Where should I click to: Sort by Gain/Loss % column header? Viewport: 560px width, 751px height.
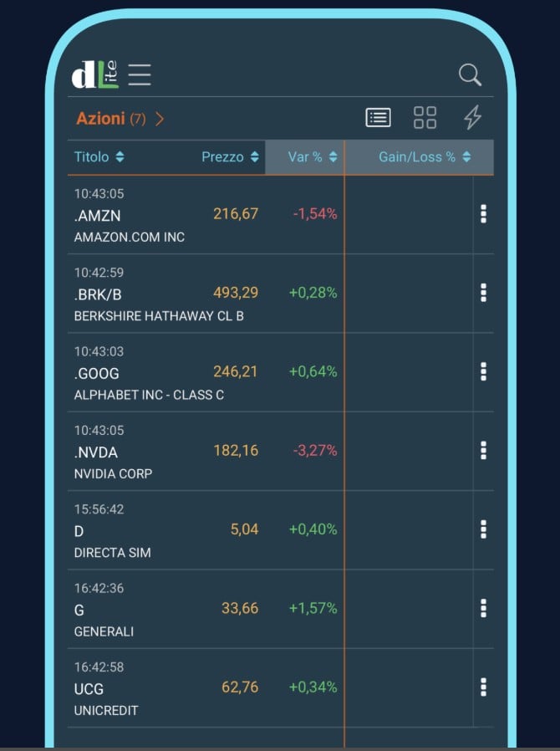coord(425,157)
